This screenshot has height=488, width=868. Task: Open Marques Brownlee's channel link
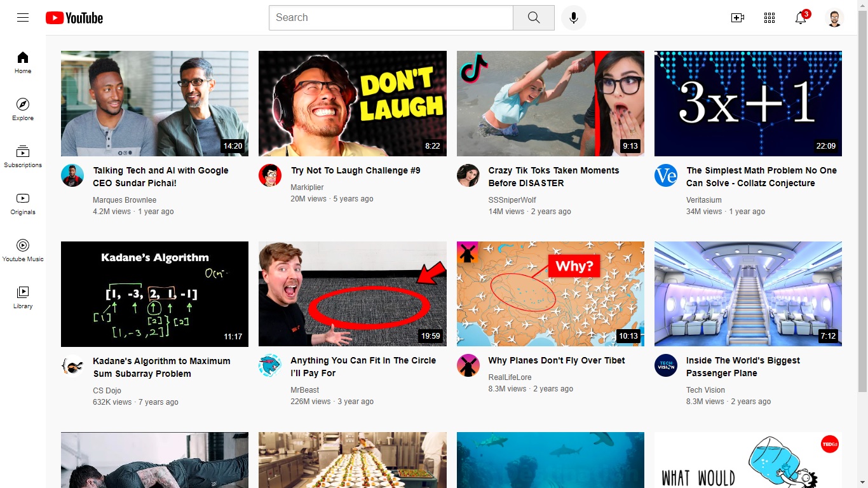click(125, 200)
